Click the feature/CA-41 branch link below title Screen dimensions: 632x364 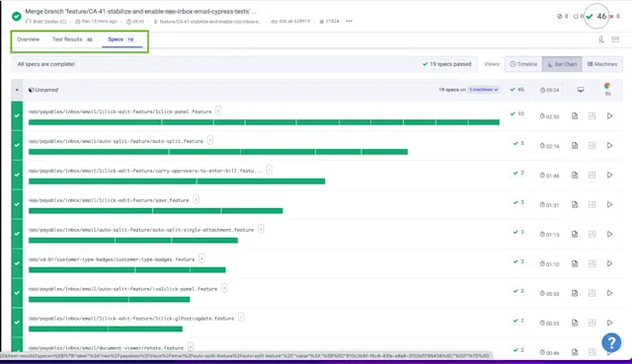(207, 22)
